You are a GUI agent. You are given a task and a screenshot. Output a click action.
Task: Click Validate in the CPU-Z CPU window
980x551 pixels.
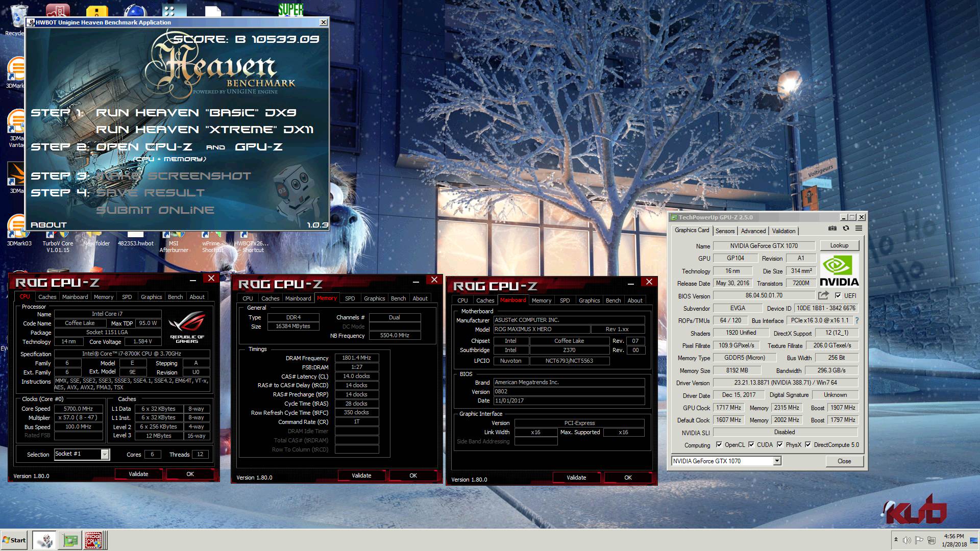[138, 474]
